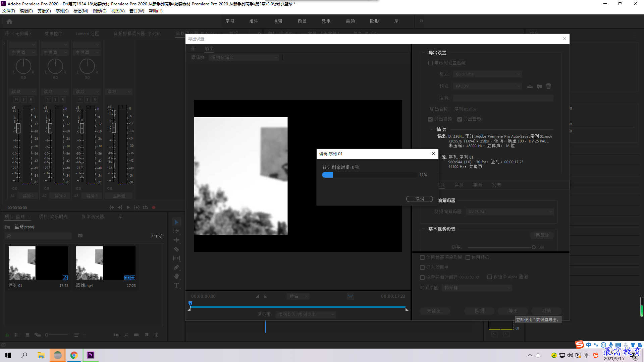Screen dimensions: 644x362
Task: Click the blue export timeline playhead
Action: tap(190, 304)
